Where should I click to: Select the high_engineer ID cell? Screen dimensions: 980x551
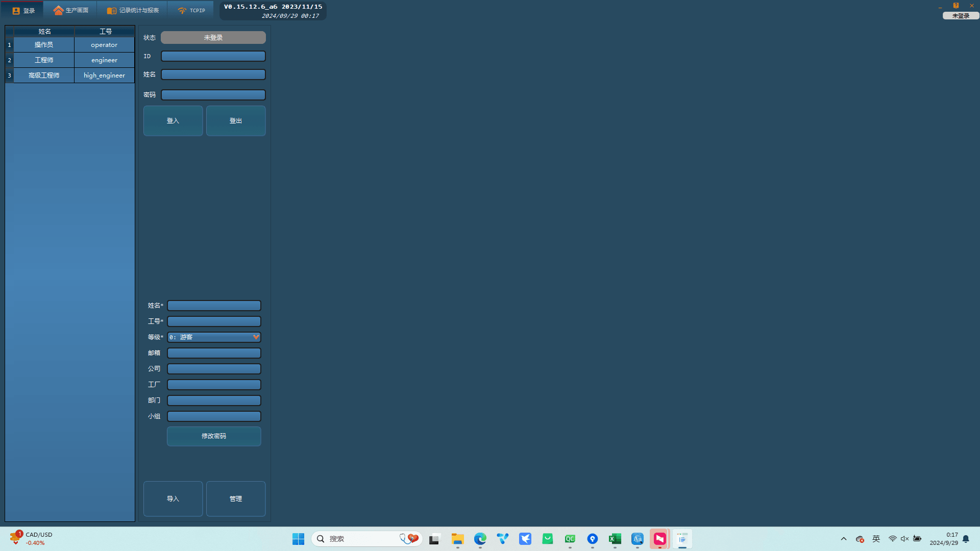(104, 76)
